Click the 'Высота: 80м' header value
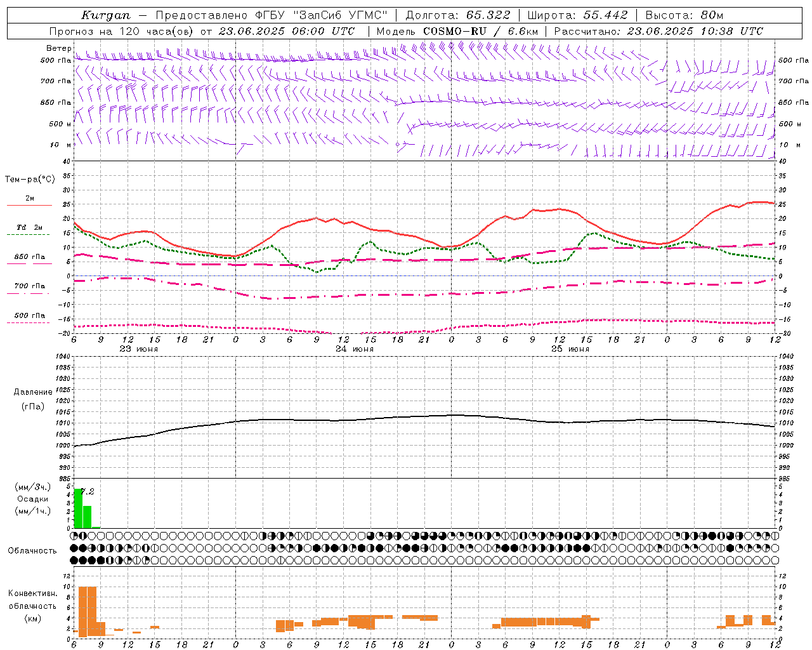This screenshot has width=812, height=650. point(684,15)
